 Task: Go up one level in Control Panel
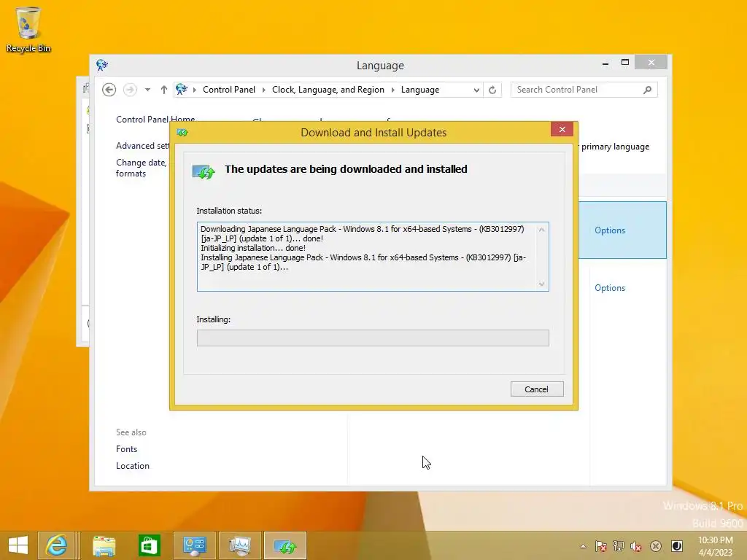(x=164, y=90)
